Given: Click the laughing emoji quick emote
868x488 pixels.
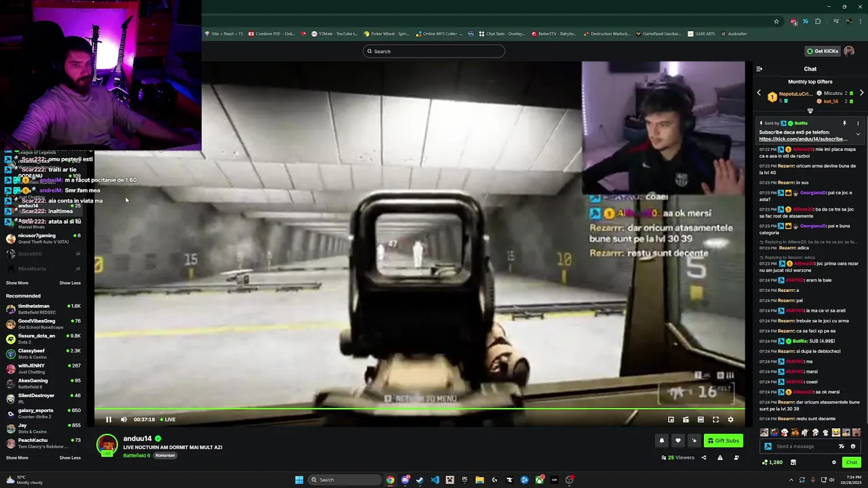Looking at the screenshot, I should [x=836, y=432].
